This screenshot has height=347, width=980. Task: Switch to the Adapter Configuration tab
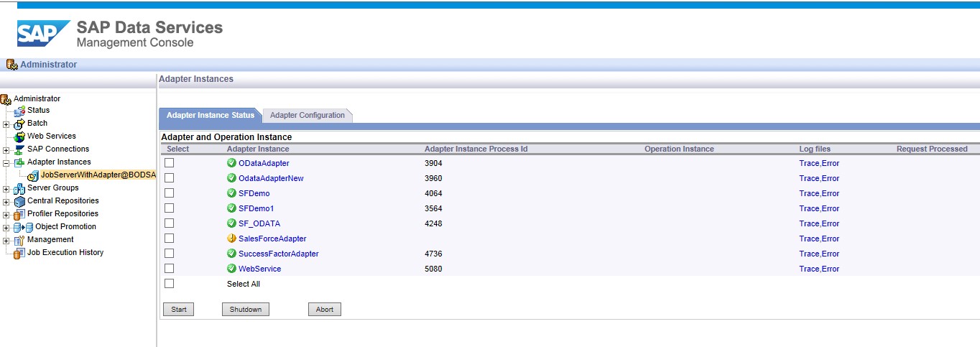[307, 116]
